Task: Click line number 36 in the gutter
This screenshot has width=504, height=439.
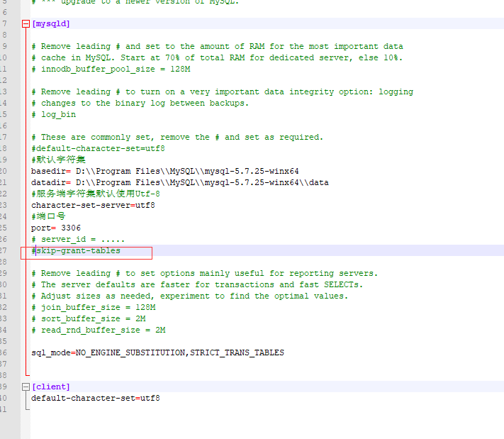Action: [4, 352]
